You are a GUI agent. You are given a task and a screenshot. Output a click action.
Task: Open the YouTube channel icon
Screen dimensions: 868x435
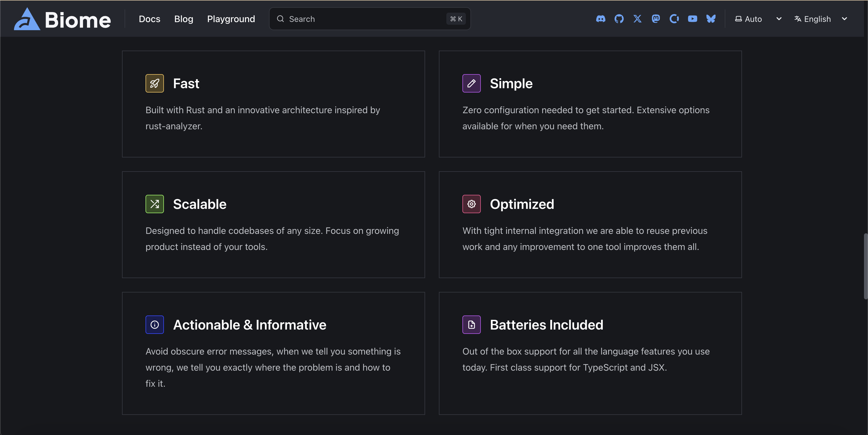click(692, 19)
